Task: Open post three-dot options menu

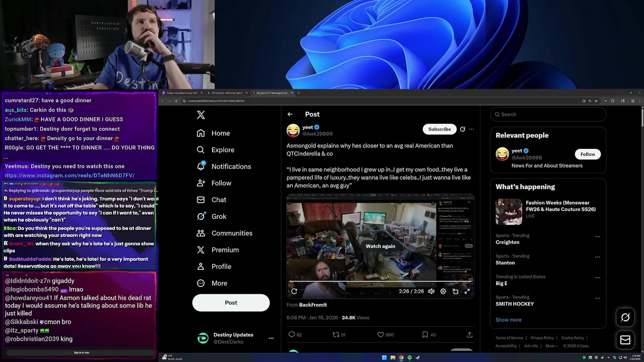Action: [x=471, y=129]
